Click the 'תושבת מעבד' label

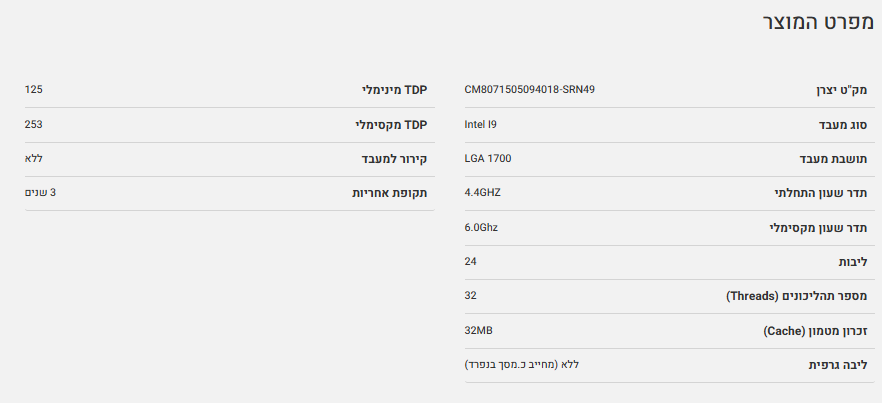point(833,159)
